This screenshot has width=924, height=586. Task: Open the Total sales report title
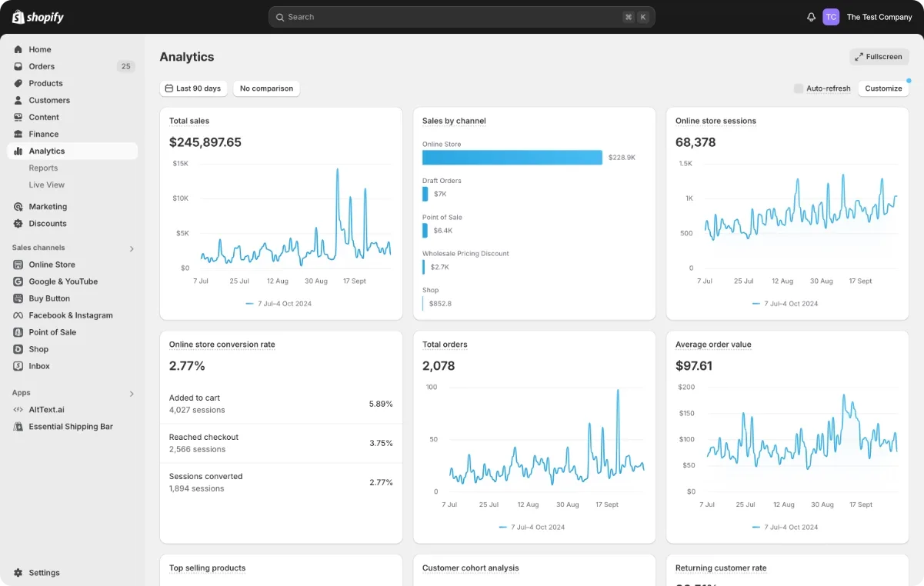coord(189,121)
